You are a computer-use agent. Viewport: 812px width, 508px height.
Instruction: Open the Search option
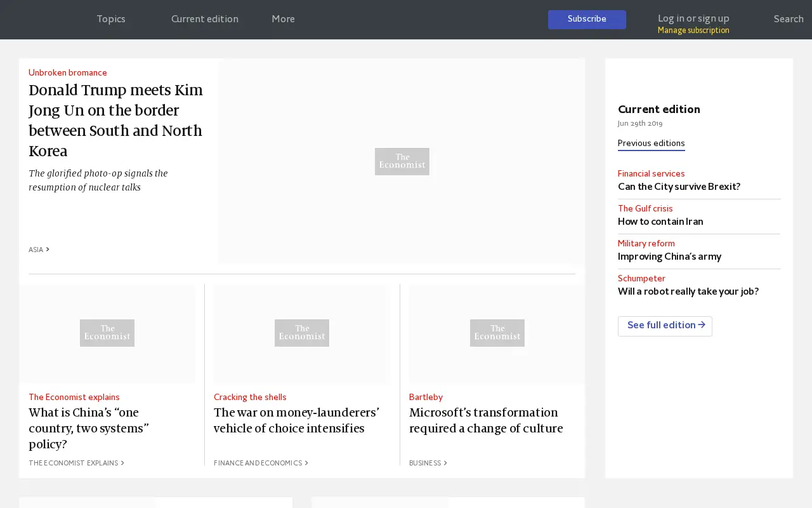pyautogui.click(x=789, y=19)
